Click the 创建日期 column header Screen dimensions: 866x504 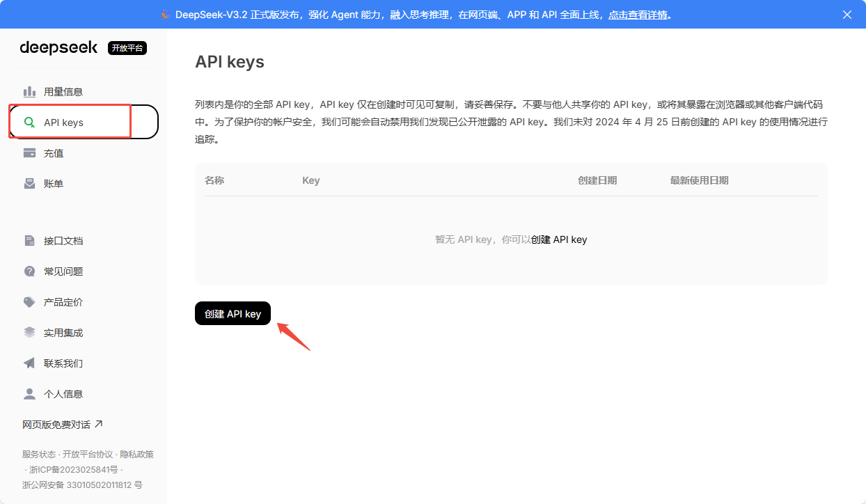[597, 180]
